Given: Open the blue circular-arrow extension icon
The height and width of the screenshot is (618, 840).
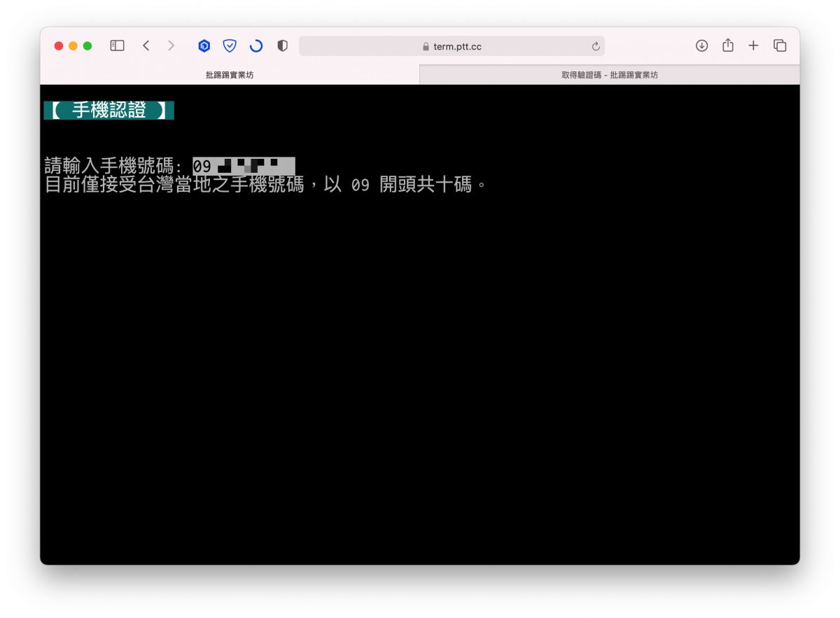Looking at the screenshot, I should 256,46.
